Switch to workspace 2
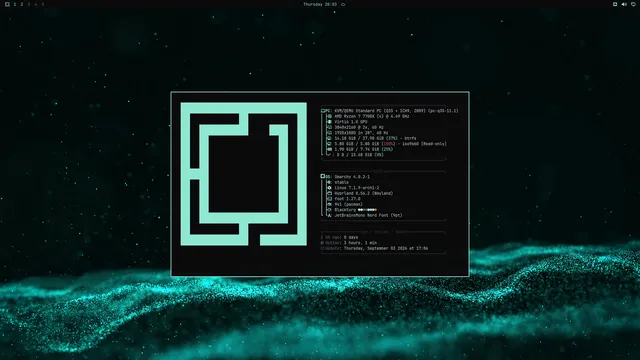The height and width of the screenshot is (360, 640). point(22,4)
